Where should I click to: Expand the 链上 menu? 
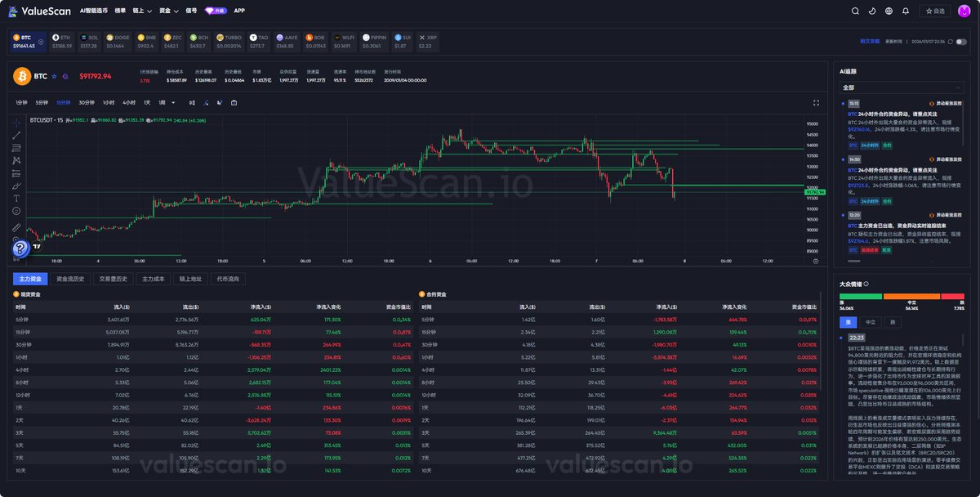(143, 11)
